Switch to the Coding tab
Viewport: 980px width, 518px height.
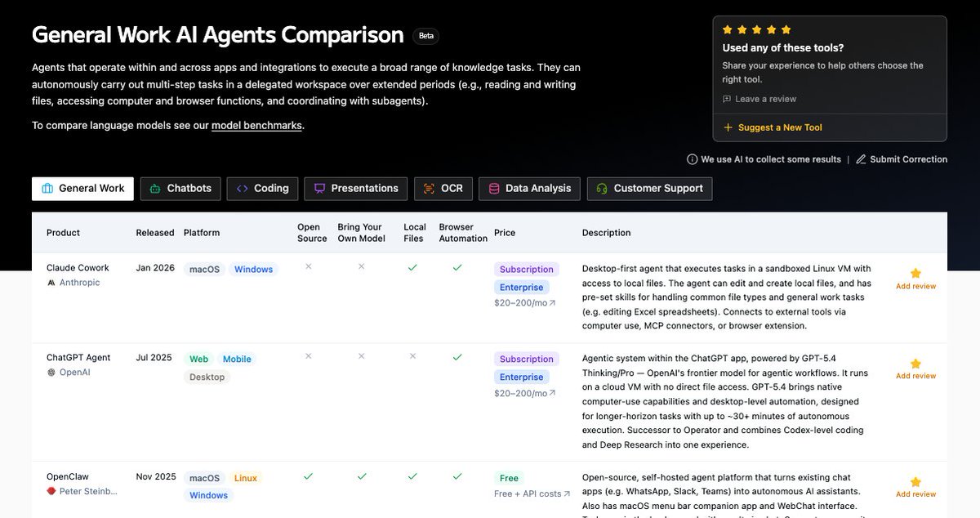[x=262, y=189]
